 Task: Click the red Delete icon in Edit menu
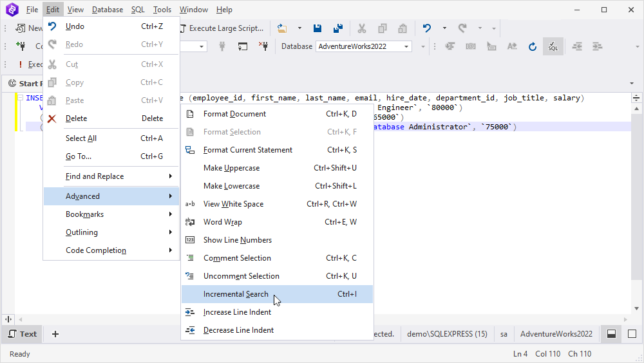[52, 118]
